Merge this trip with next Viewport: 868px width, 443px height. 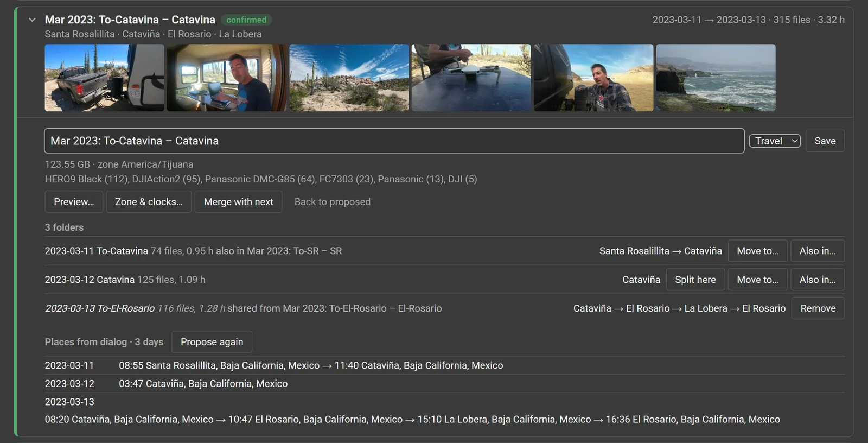(238, 202)
